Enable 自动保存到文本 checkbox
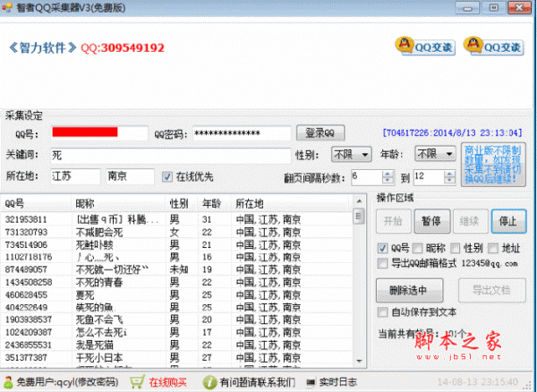This screenshot has width=537, height=392. coord(382,311)
